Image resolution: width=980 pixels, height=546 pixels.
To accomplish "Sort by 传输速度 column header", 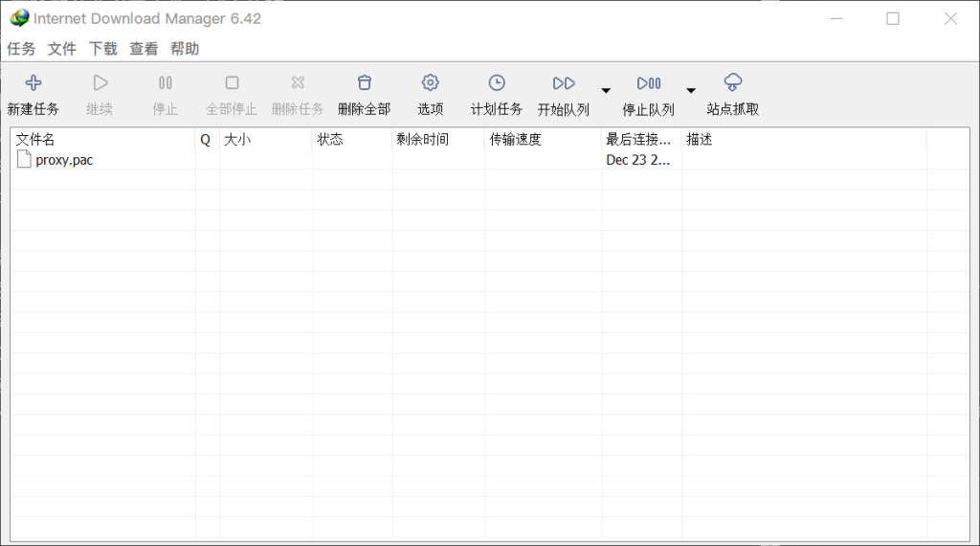I will click(543, 140).
